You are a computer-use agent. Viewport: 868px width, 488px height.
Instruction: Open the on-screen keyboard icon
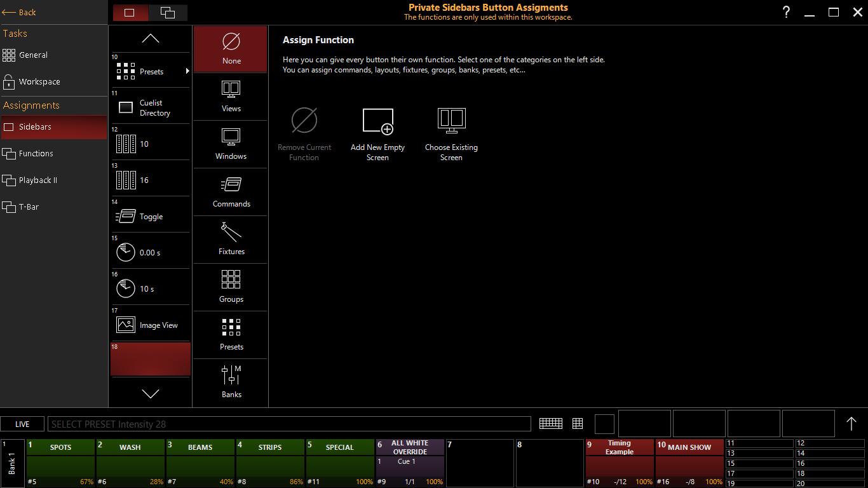pos(551,424)
